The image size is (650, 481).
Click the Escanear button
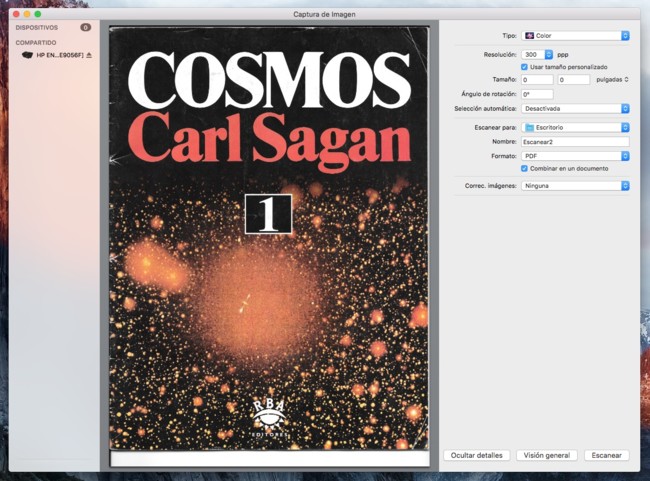coord(606,455)
